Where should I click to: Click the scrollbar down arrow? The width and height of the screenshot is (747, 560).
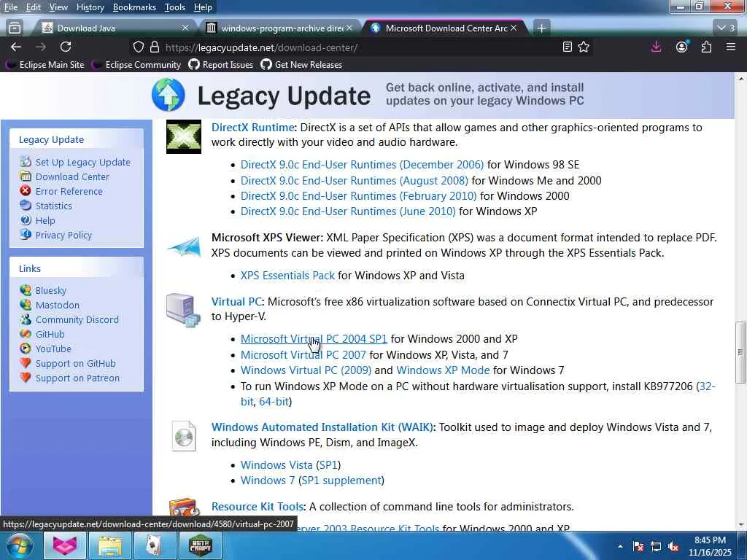(x=740, y=525)
